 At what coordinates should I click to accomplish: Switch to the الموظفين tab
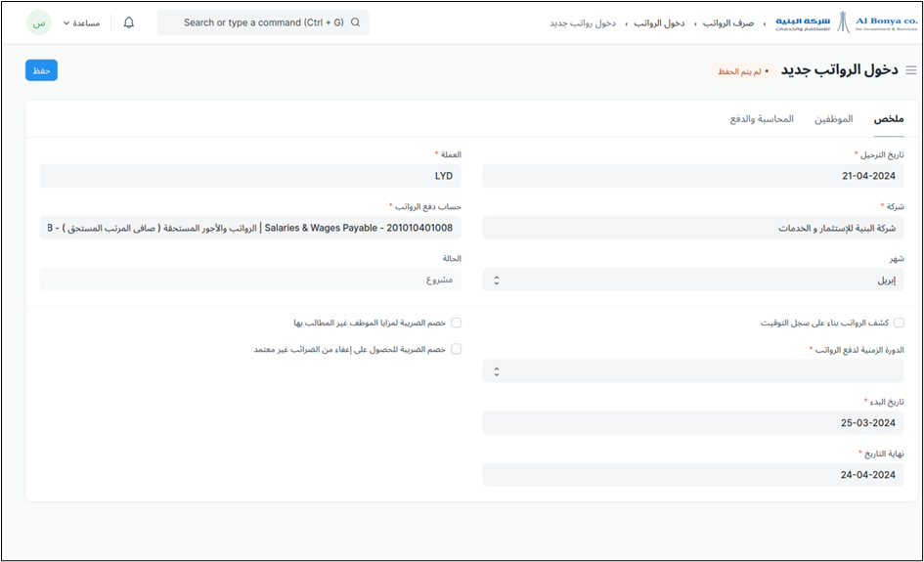click(833, 119)
